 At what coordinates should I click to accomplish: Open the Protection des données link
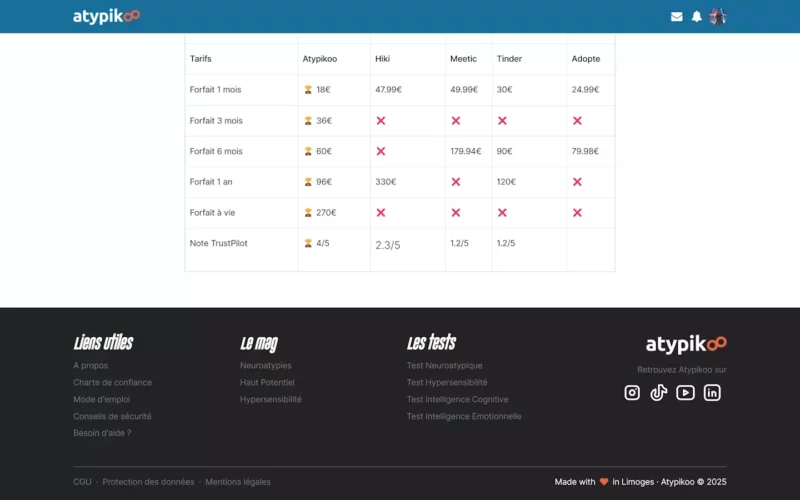point(148,482)
